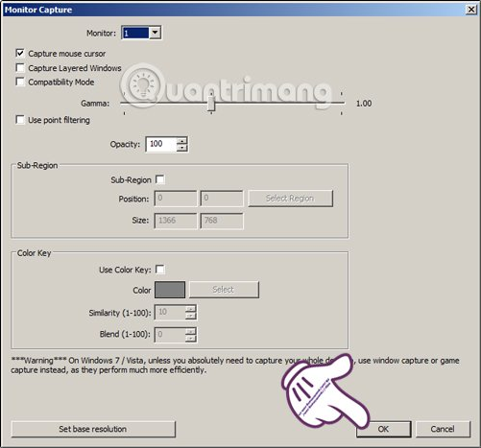Click Set base resolution button

(x=93, y=429)
